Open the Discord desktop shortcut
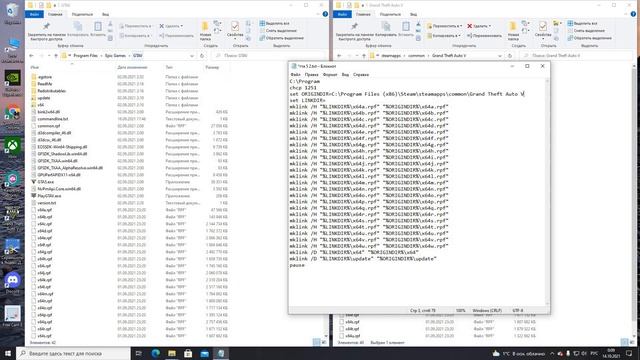Screen dimensions: 640x360 coord(13,282)
